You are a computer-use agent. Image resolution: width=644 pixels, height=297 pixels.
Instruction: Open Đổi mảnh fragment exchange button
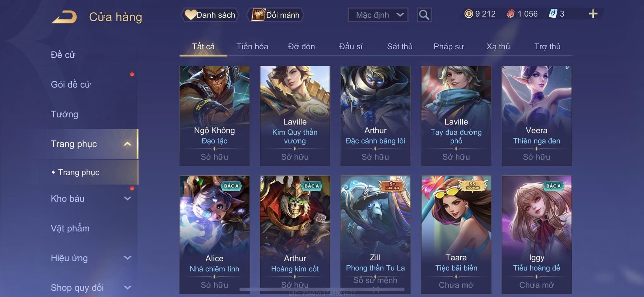click(x=275, y=15)
